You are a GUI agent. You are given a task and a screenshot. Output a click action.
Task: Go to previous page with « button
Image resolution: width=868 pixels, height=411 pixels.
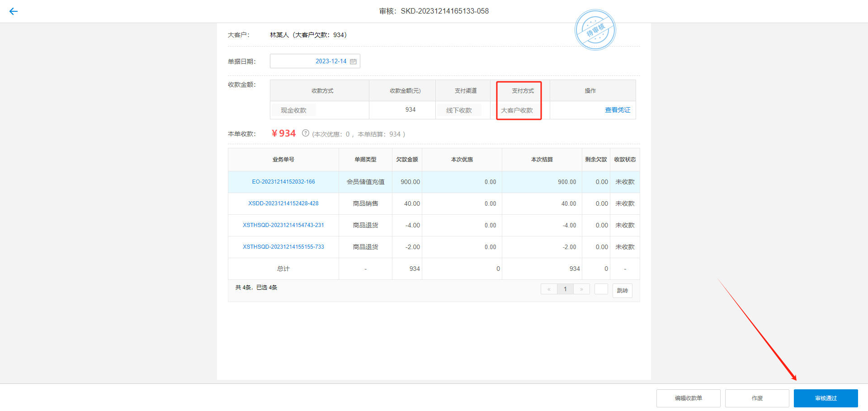coord(549,289)
